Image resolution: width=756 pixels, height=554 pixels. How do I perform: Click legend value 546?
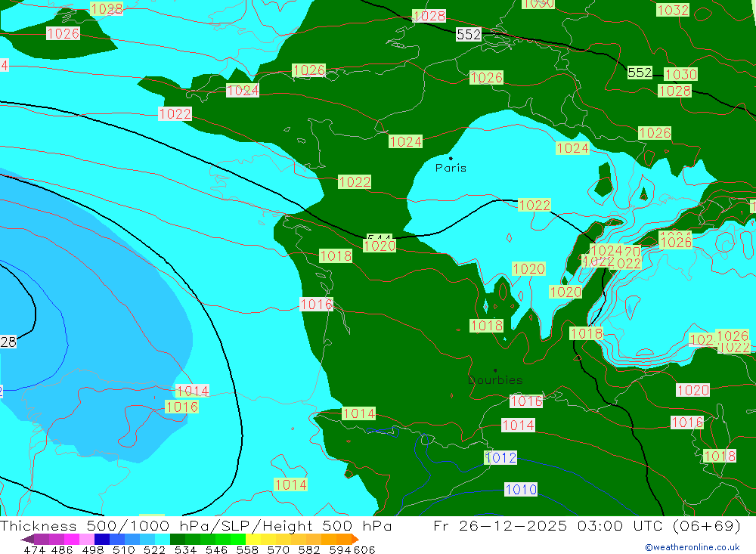[216, 549]
